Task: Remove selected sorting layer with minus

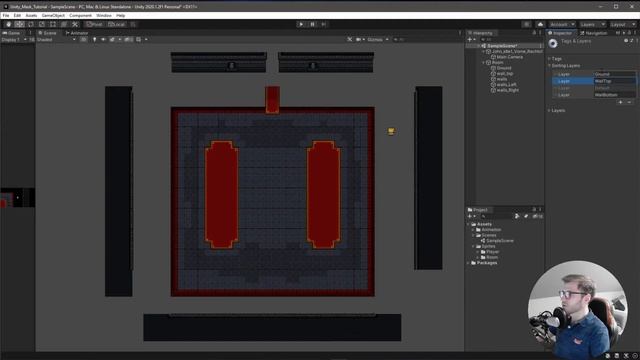Action: 629,102
